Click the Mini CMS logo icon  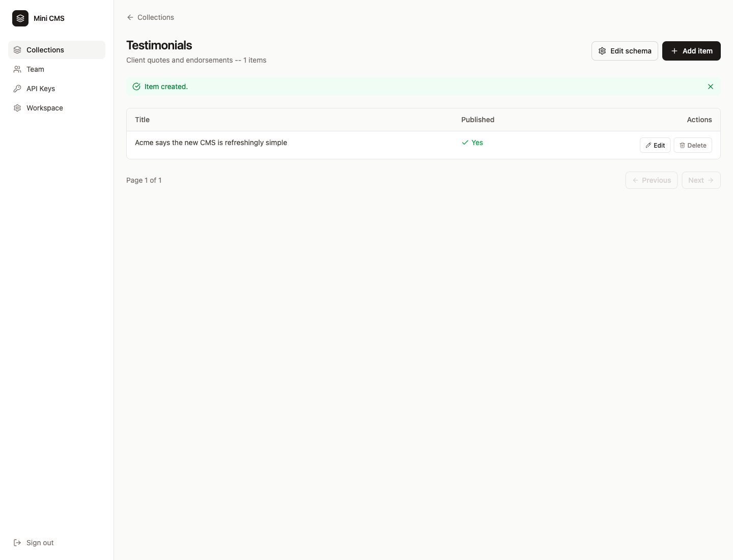coord(20,18)
